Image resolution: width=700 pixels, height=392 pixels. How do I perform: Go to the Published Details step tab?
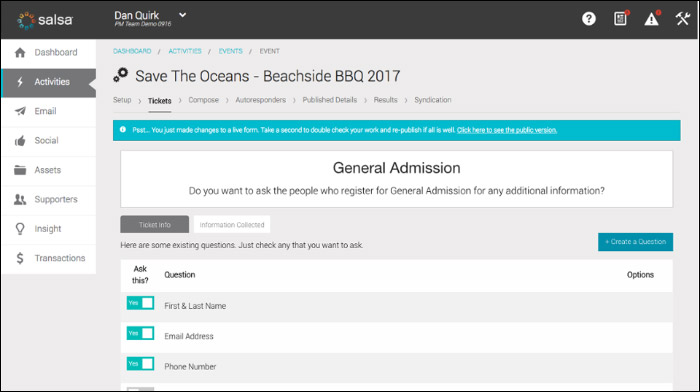tap(329, 100)
